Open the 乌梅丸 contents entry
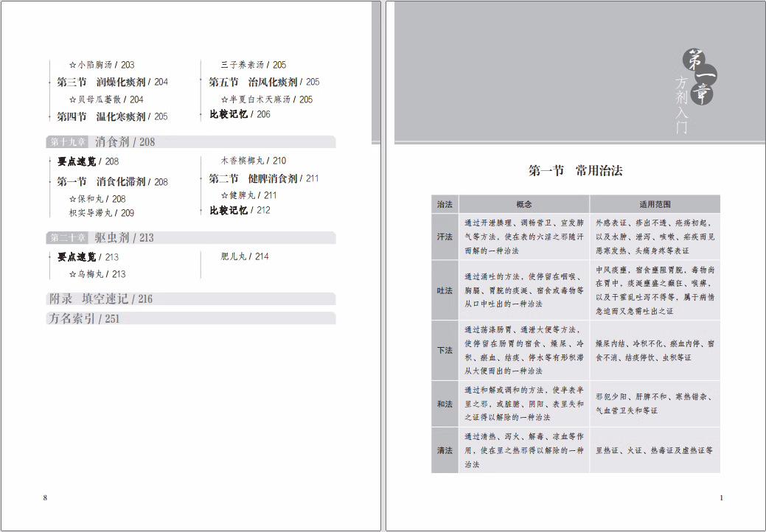The image size is (766, 532). tap(97, 274)
